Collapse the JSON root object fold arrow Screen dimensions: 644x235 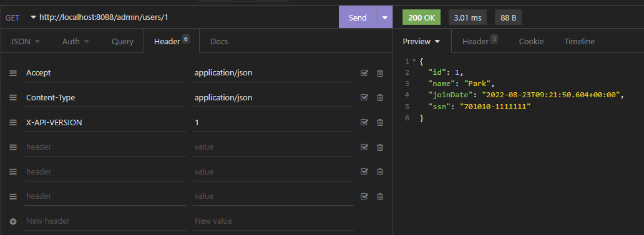click(x=414, y=60)
